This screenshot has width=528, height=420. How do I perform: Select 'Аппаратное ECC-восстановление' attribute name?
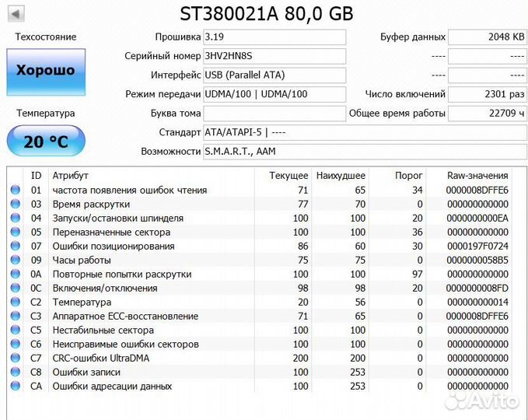pyautogui.click(x=125, y=317)
